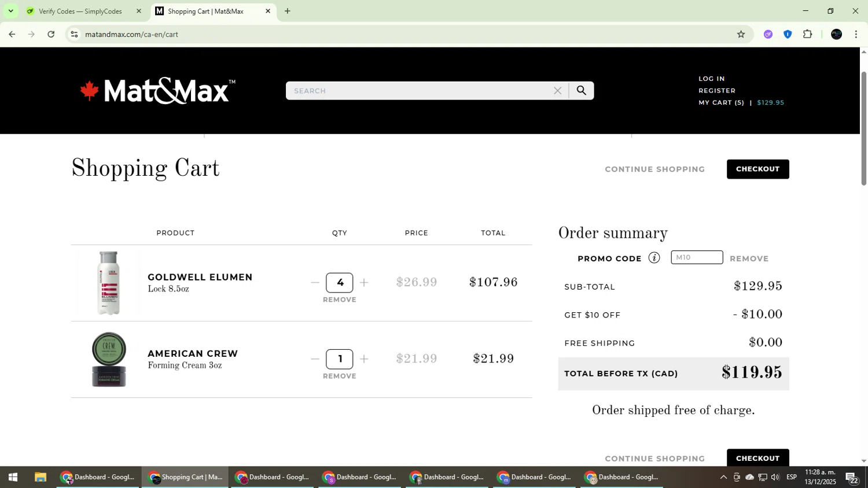868x488 pixels.
Task: Select $119.95 total before tax
Action: [x=752, y=373]
